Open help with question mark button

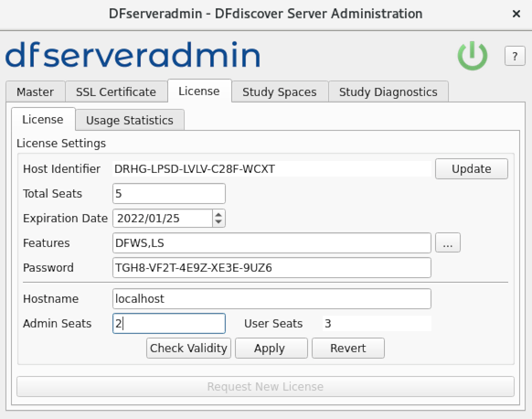click(x=515, y=56)
